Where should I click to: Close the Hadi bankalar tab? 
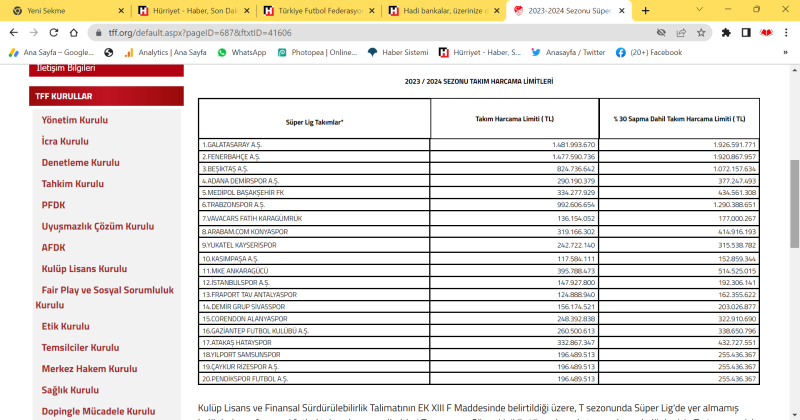496,11
